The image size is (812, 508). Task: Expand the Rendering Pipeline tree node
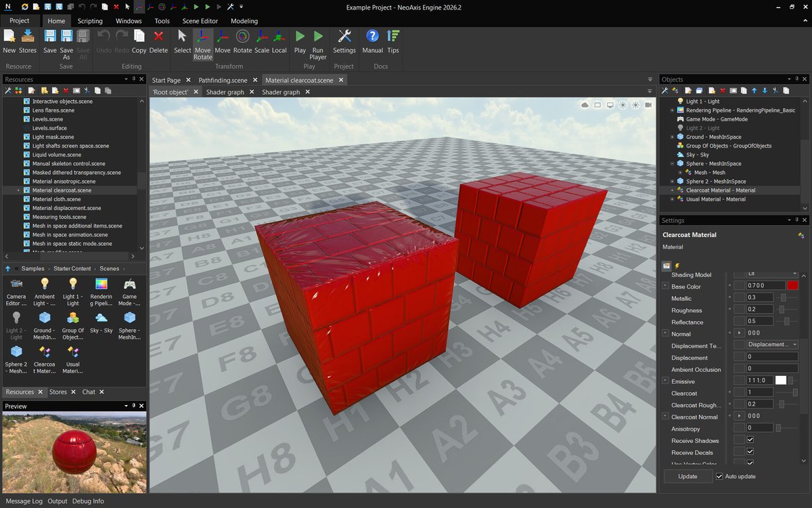[672, 110]
